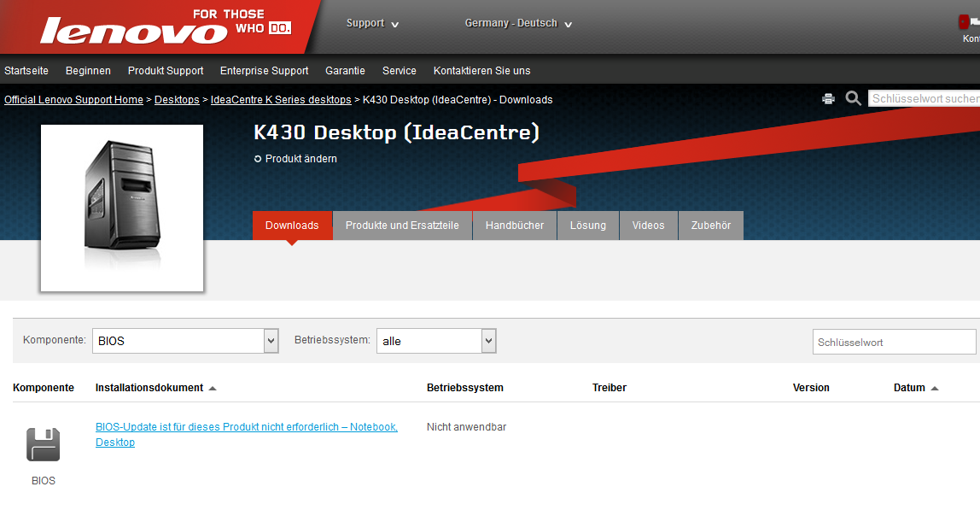Sort by Installationsdokument column header
The image size is (980, 510).
149,388
